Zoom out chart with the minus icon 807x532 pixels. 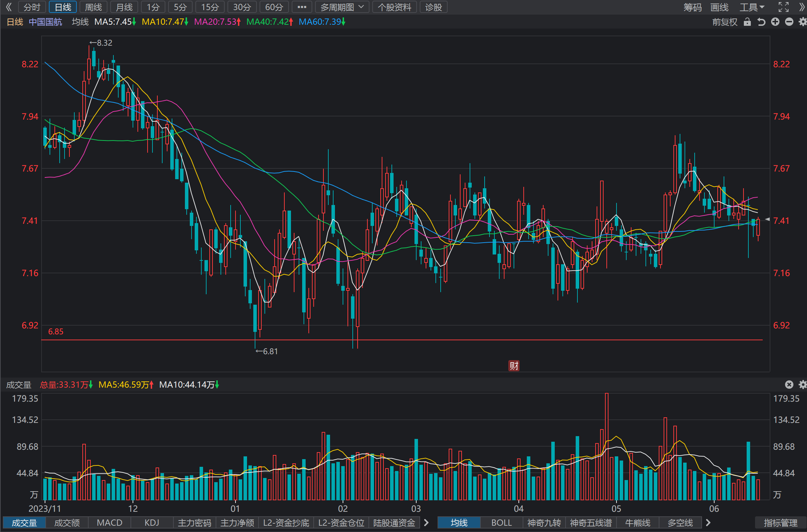[789, 22]
